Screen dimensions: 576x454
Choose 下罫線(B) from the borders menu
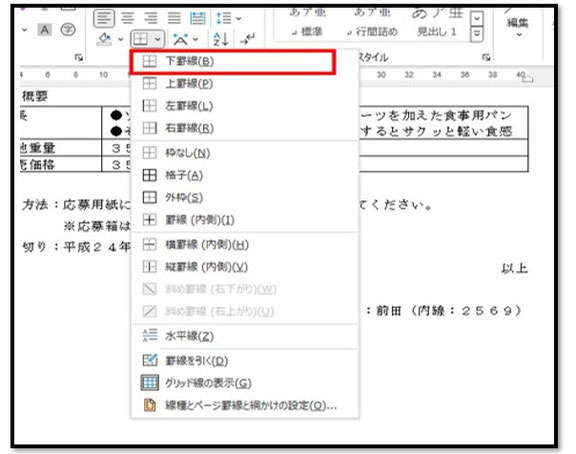[x=232, y=61]
